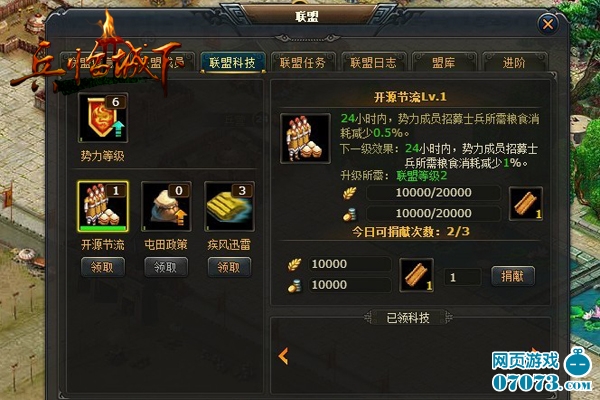Image resolution: width=600 pixels, height=400 pixels.
Task: Choose the 屯田政策 grain sack icon
Action: (166, 207)
